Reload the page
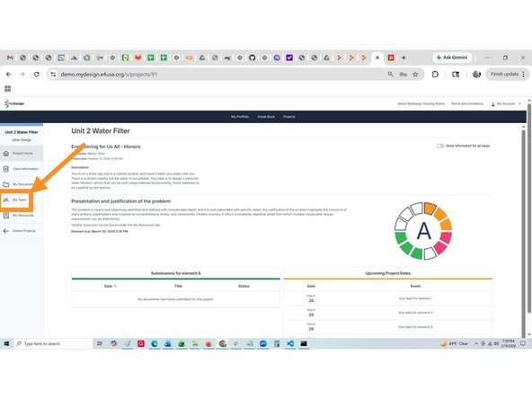The width and height of the screenshot is (532, 399). point(37,75)
